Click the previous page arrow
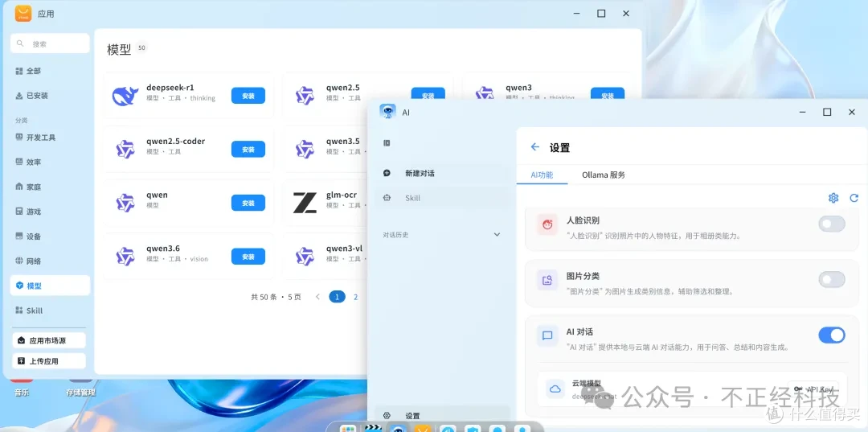The height and width of the screenshot is (432, 868). click(317, 297)
